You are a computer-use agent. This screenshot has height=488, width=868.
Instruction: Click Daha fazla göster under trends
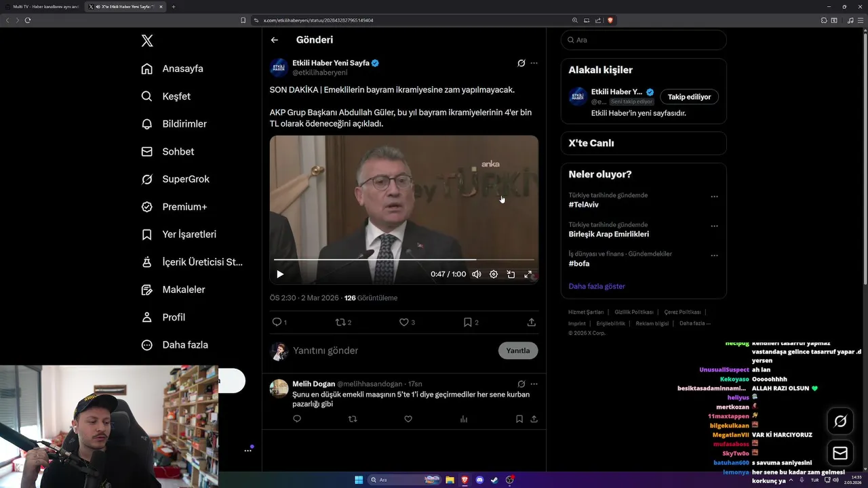tap(597, 286)
